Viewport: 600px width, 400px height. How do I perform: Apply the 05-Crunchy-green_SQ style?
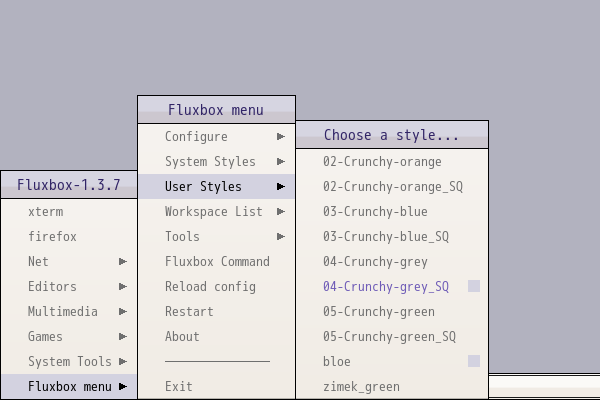392,336
